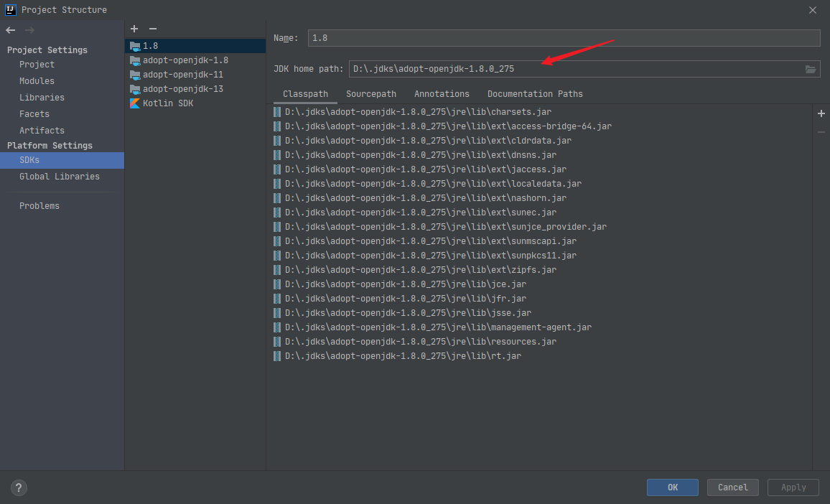Image resolution: width=830 pixels, height=504 pixels.
Task: Select Kotlin SDK entry
Action: tap(195, 103)
